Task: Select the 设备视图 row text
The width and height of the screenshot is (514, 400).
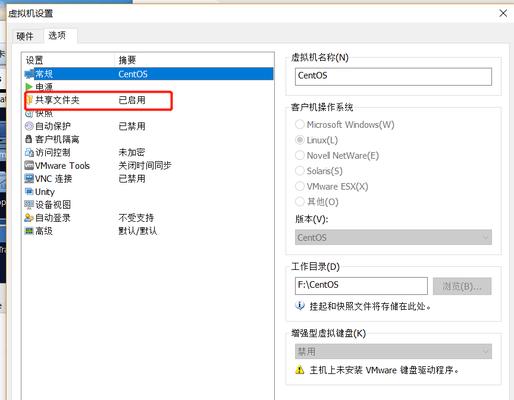Action: [53, 205]
